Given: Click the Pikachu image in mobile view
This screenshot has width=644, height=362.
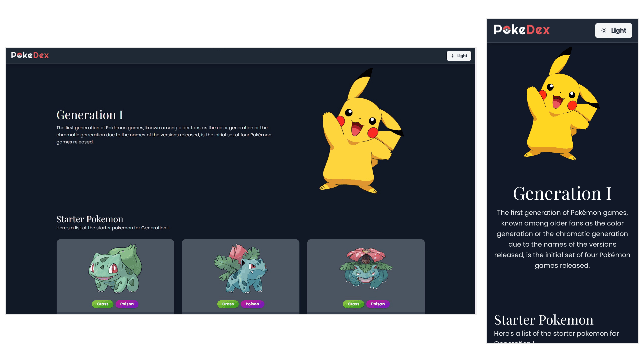Looking at the screenshot, I should 562,104.
